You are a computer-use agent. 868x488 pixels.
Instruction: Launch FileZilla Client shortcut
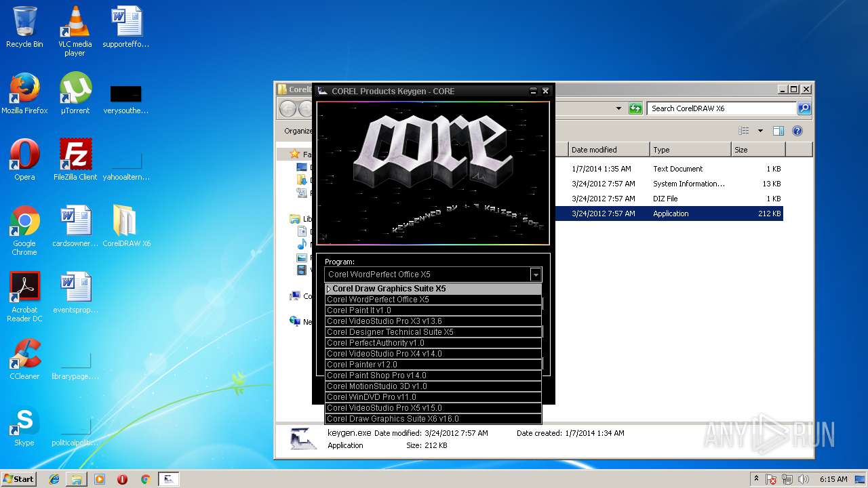pyautogui.click(x=75, y=159)
